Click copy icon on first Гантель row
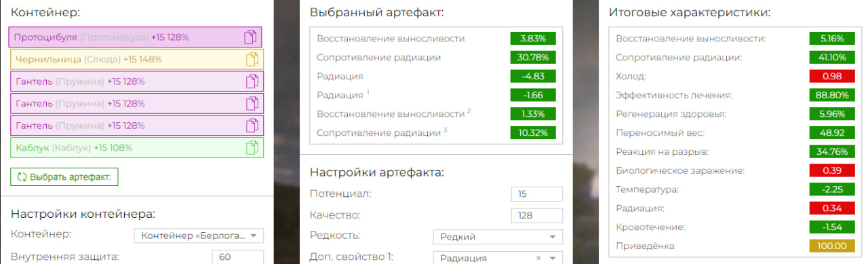The width and height of the screenshot is (868, 264). click(x=252, y=81)
